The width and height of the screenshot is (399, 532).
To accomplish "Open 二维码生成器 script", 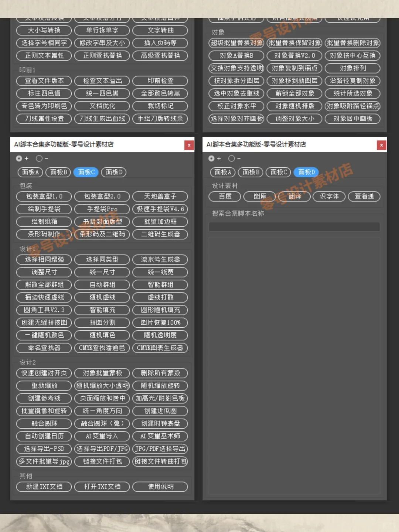I will (160, 234).
